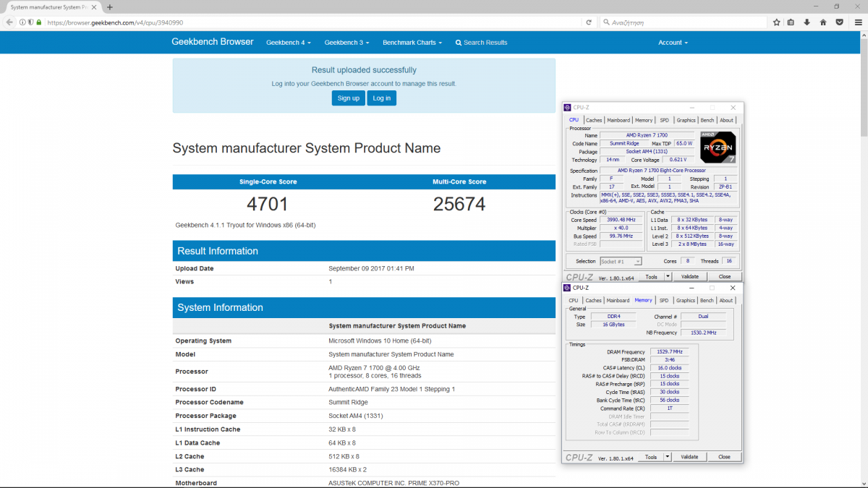
Task: Expand the Geekbench 4 dropdown menu
Action: tap(289, 43)
